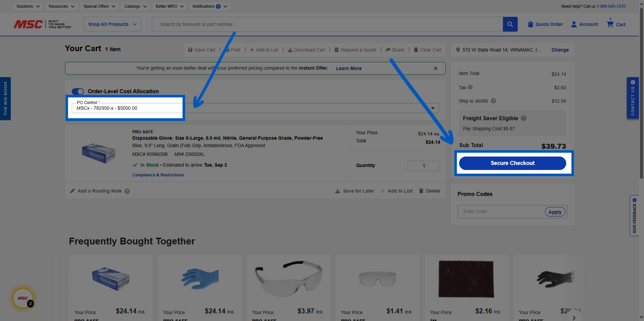644x321 pixels.
Task: Click next arrow in Frequently Bought carousel
Action: point(574,318)
